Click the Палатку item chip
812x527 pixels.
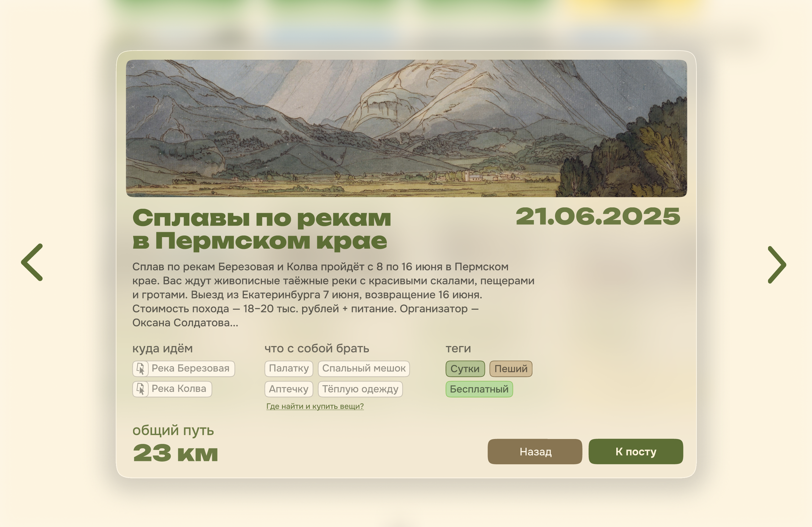click(x=289, y=368)
